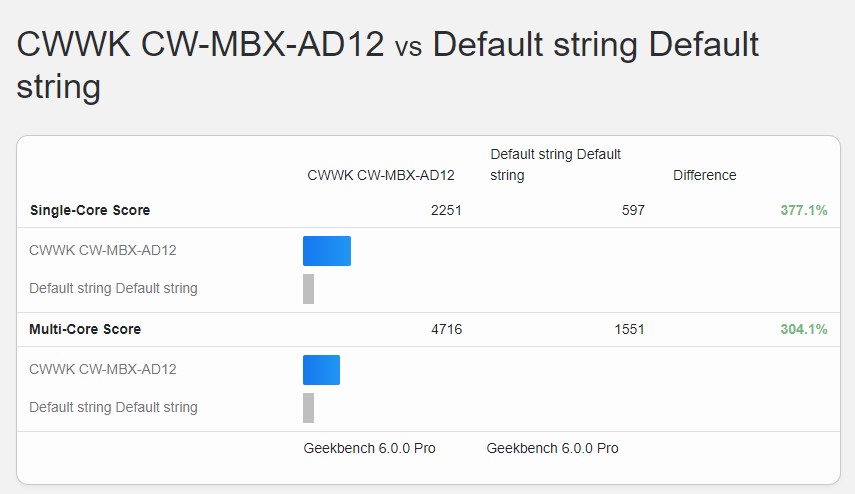Click the CWWK CW-MBX-AD12 column header
Screen dimensions: 855x494
[x=381, y=175]
